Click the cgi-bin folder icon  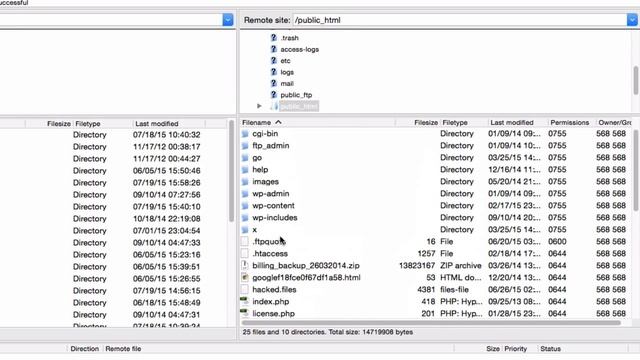[x=245, y=134]
